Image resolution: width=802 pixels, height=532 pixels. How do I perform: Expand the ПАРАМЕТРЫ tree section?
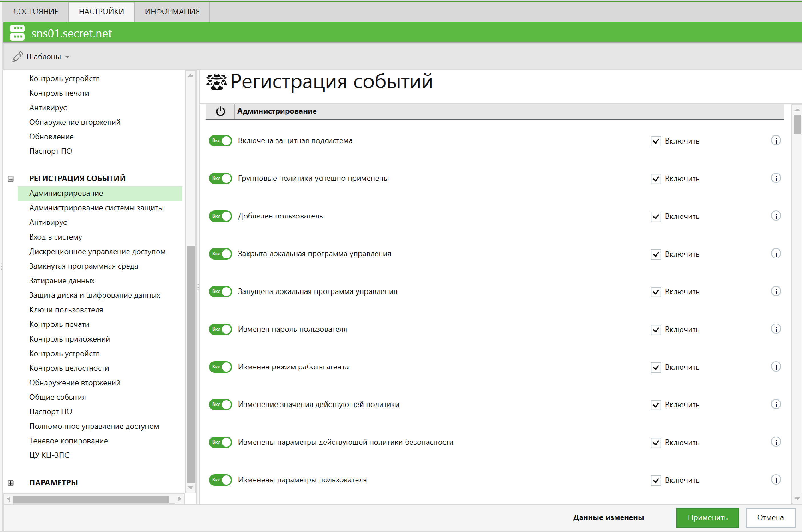11,483
